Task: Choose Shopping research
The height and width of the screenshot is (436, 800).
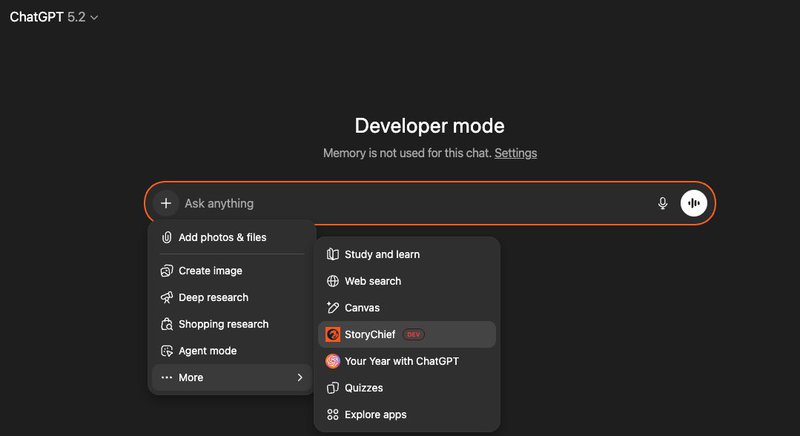Action: point(232,324)
